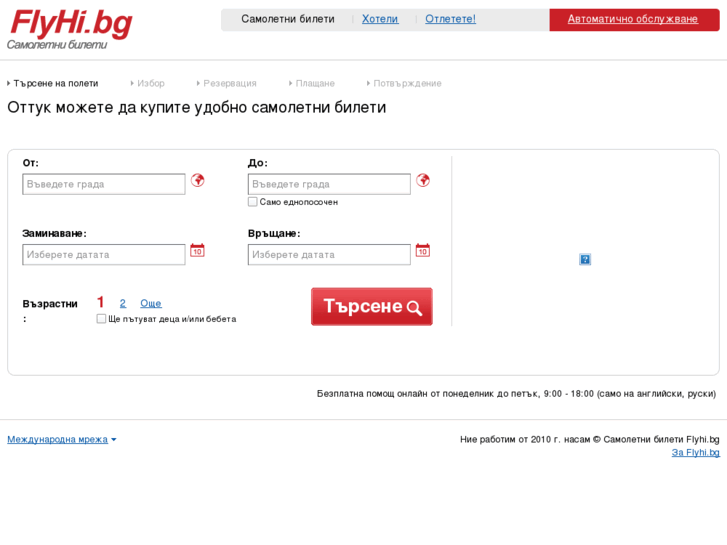Click the globe icon beside the От field
Viewport: 727px width, 545px height.
pyautogui.click(x=198, y=181)
